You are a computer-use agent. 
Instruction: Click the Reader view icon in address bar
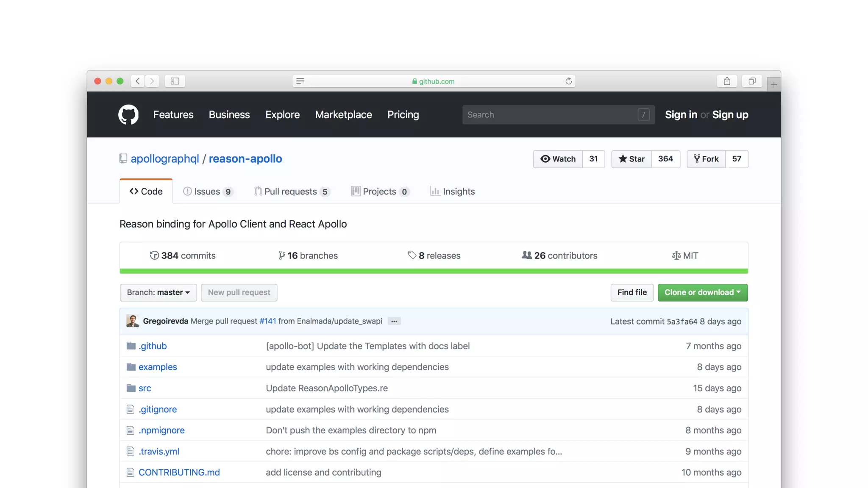coord(300,81)
